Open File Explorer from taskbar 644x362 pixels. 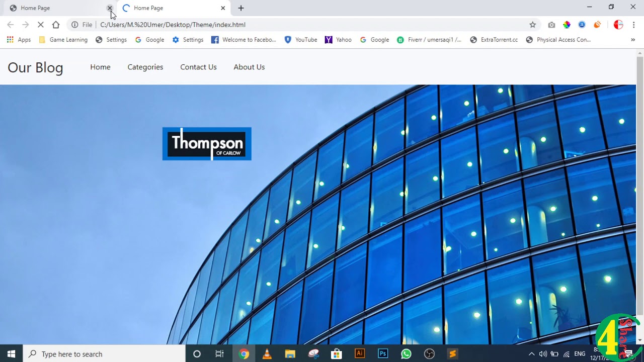pos(290,354)
